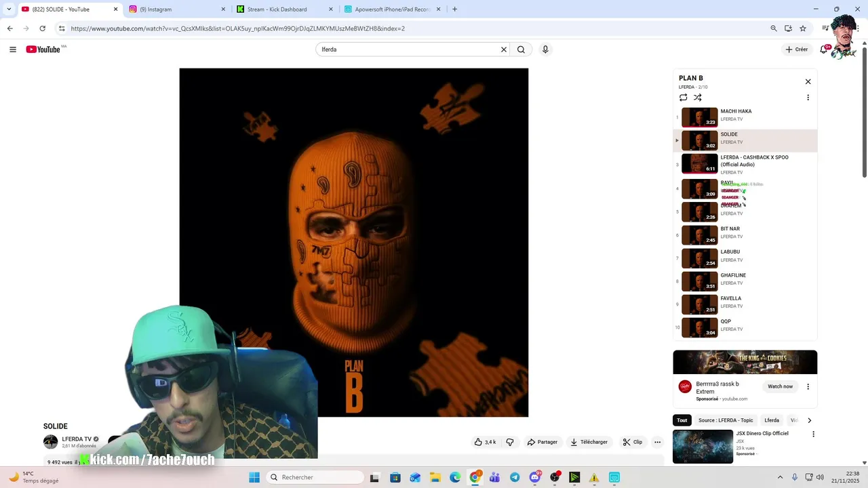Play LFERDA - CASHBACK X SPOO track
This screenshot has height=488, width=868.
[x=745, y=164]
